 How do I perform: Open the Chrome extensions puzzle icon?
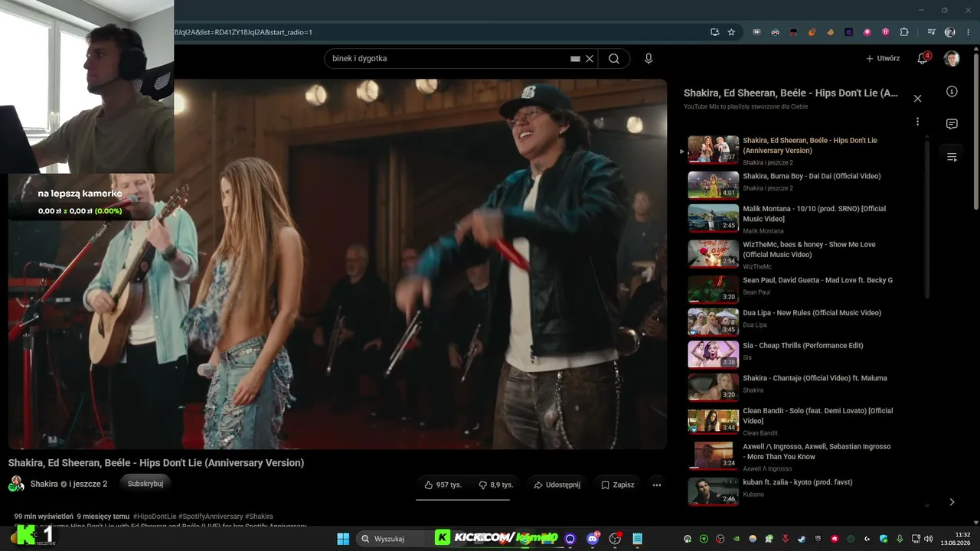click(904, 32)
